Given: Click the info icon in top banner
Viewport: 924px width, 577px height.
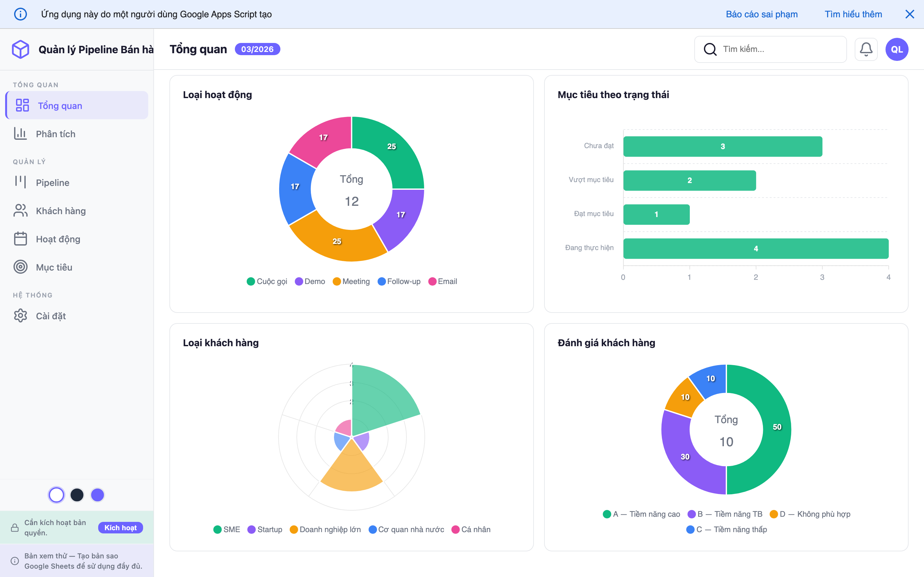Looking at the screenshot, I should pos(20,14).
